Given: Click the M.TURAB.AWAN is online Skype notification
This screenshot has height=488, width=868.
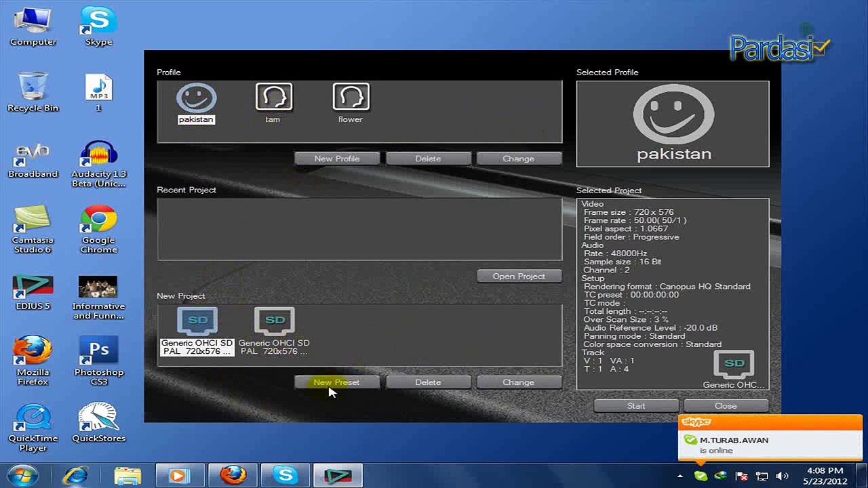Looking at the screenshot, I should tap(770, 438).
